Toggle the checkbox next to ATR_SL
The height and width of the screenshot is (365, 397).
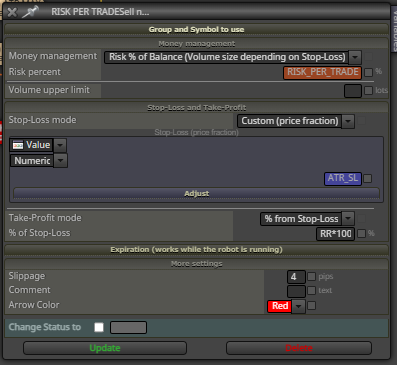pyautogui.click(x=368, y=179)
